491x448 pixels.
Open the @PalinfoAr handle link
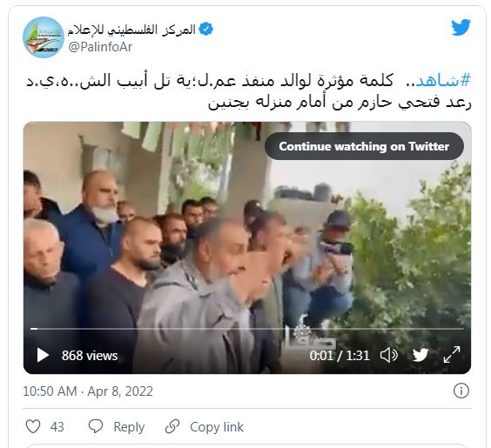100,47
